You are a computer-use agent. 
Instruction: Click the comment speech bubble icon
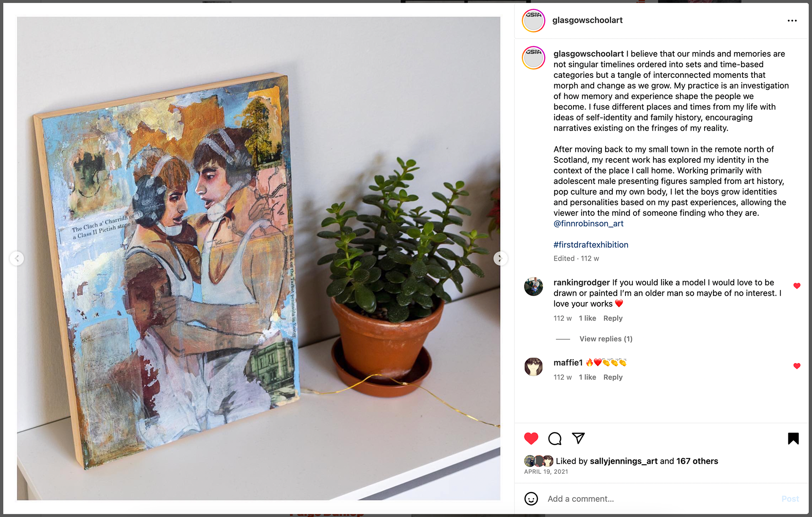click(554, 438)
